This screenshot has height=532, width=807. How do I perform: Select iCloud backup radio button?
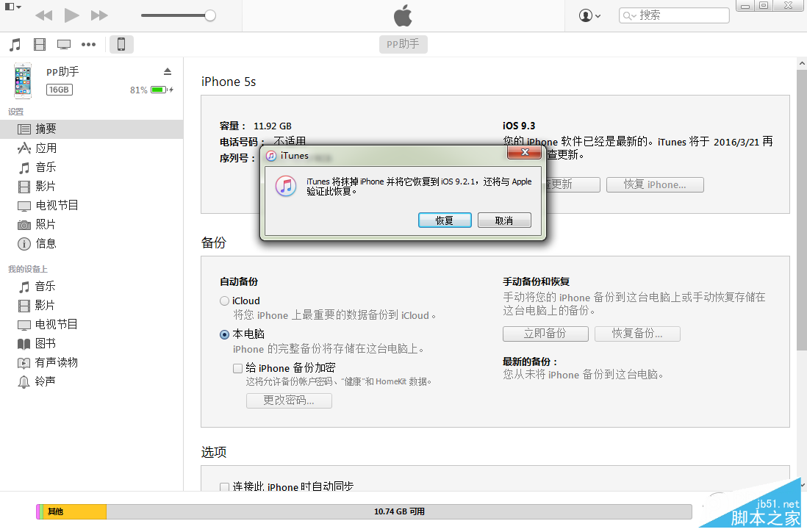coord(224,301)
